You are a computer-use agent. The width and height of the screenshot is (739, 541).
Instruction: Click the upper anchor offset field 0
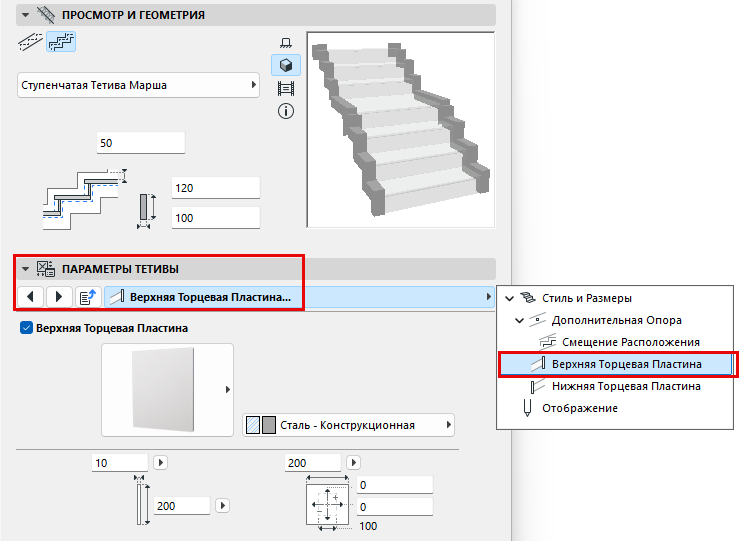pos(395,485)
